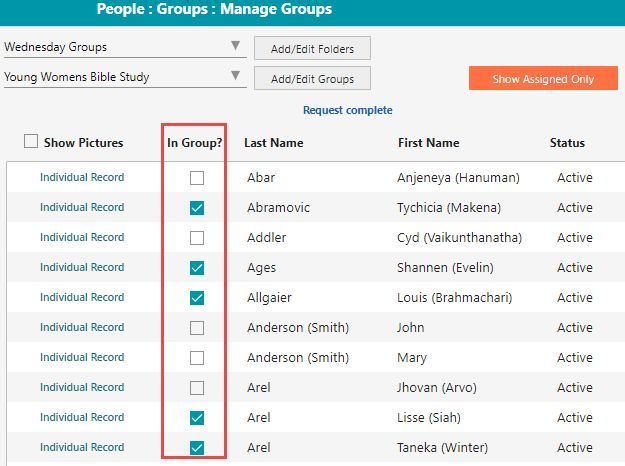Open Individual Record for Taneka Arel

(82, 447)
